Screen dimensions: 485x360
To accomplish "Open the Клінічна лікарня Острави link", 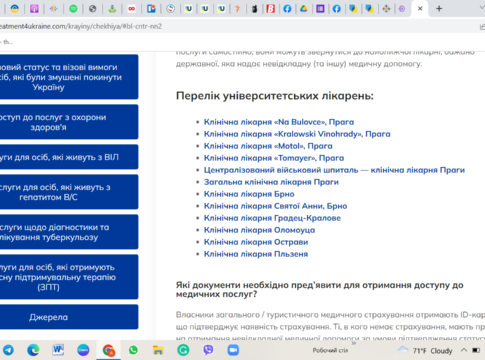I will pyautogui.click(x=256, y=242).
